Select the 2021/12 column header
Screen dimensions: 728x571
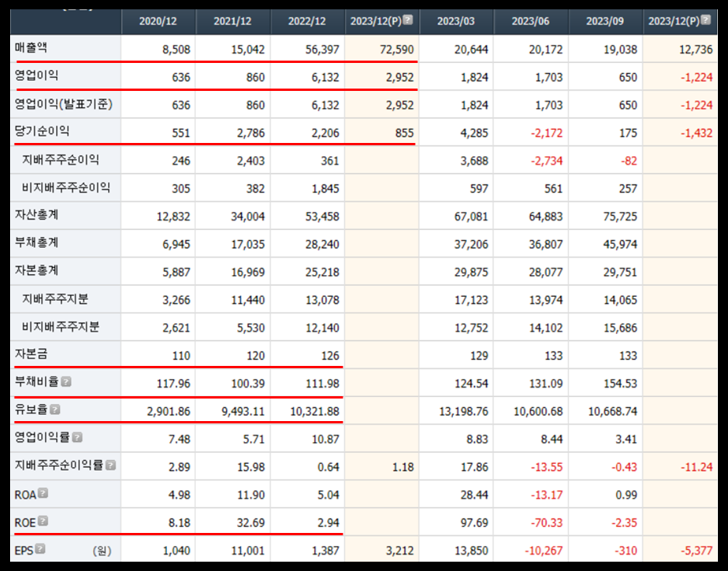pos(232,21)
